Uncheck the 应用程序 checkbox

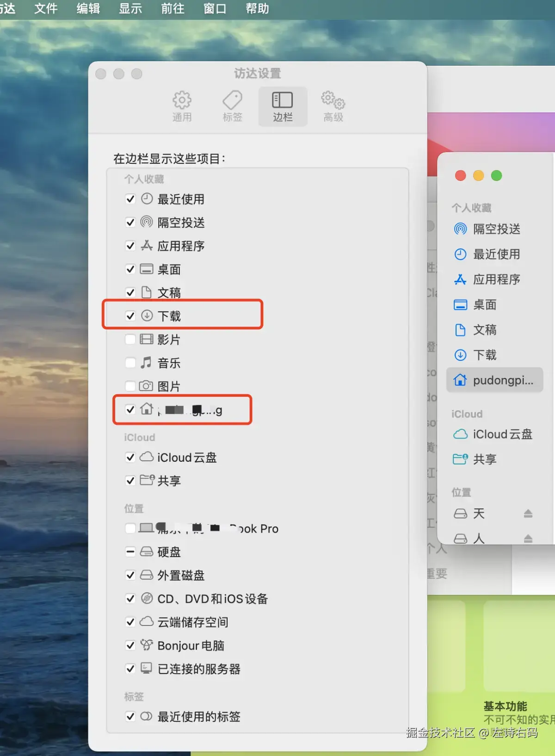click(130, 246)
